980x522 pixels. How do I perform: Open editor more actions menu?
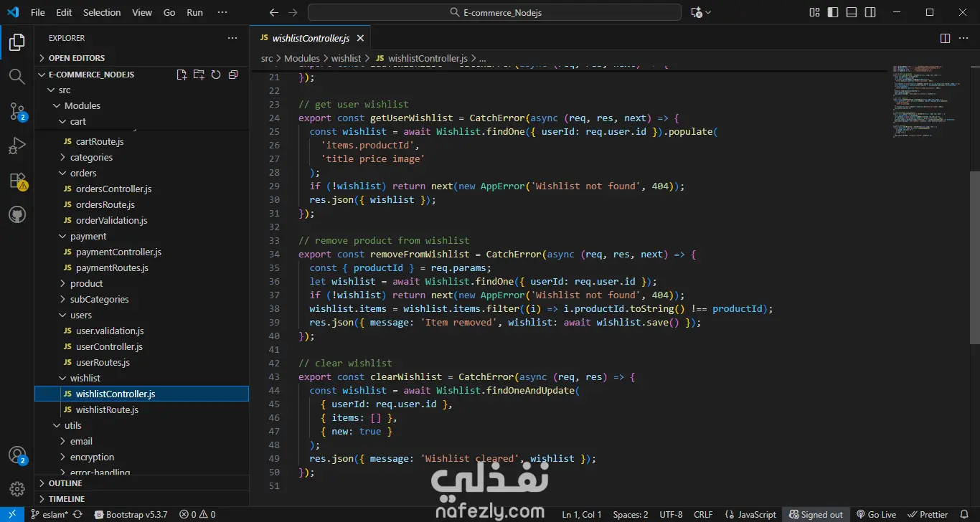(964, 38)
